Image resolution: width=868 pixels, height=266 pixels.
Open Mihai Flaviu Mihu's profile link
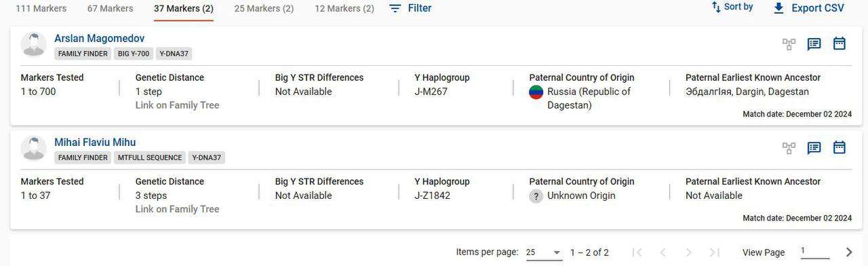[95, 142]
